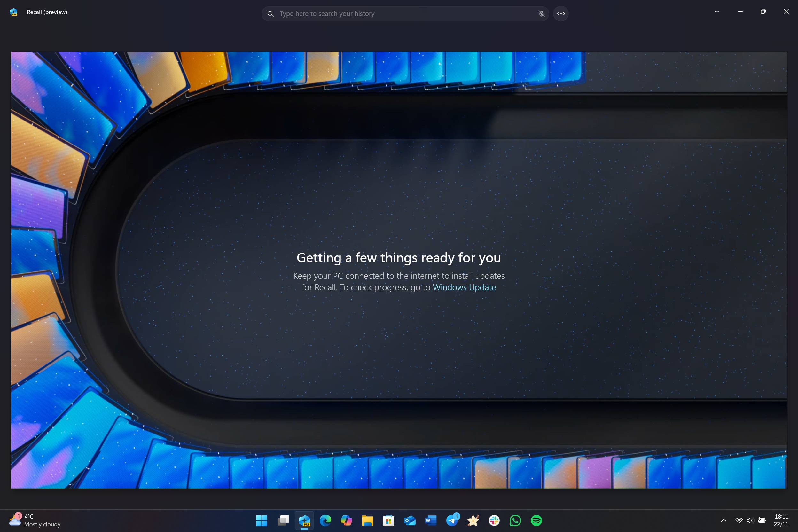Open the volume speaker tray icon
The width and height of the screenshot is (798, 532).
coord(750,520)
